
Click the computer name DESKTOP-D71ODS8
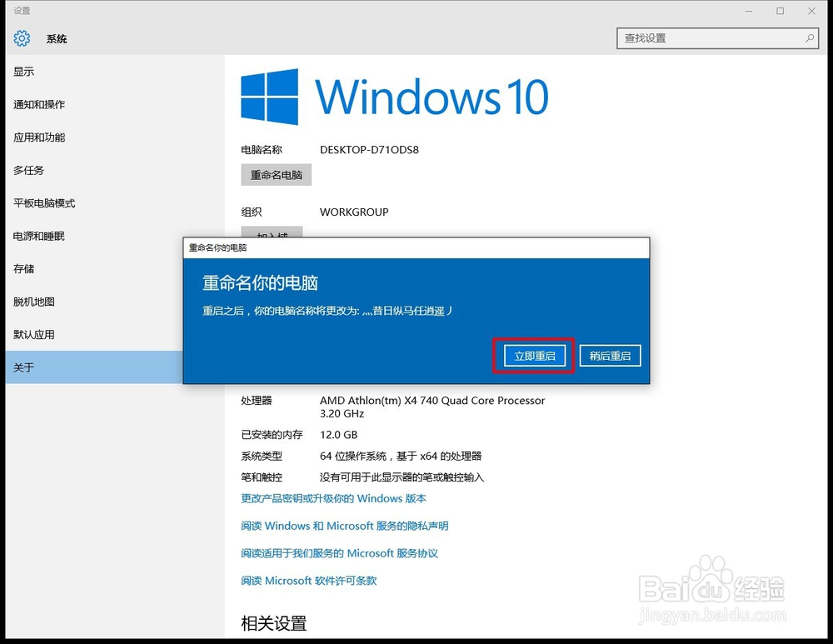coord(369,150)
